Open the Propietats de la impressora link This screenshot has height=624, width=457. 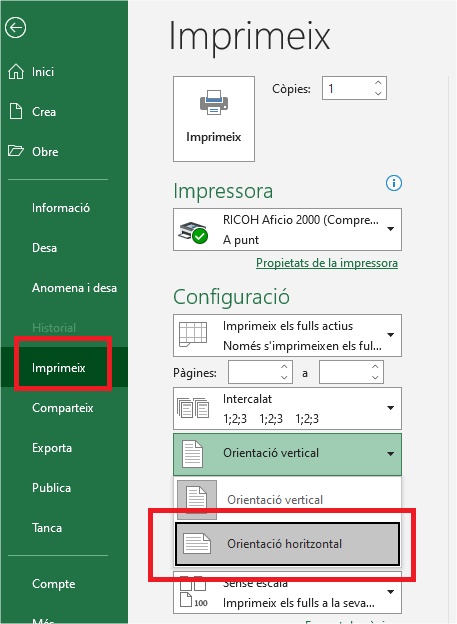pos(327,263)
